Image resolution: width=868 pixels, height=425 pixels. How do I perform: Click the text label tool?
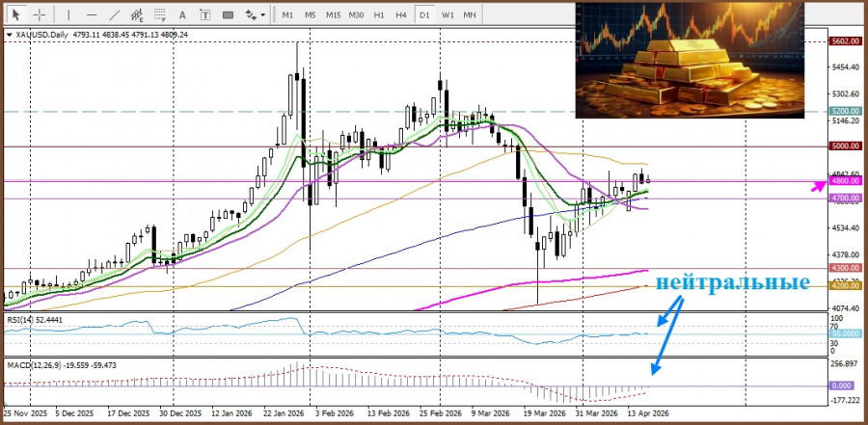click(204, 14)
